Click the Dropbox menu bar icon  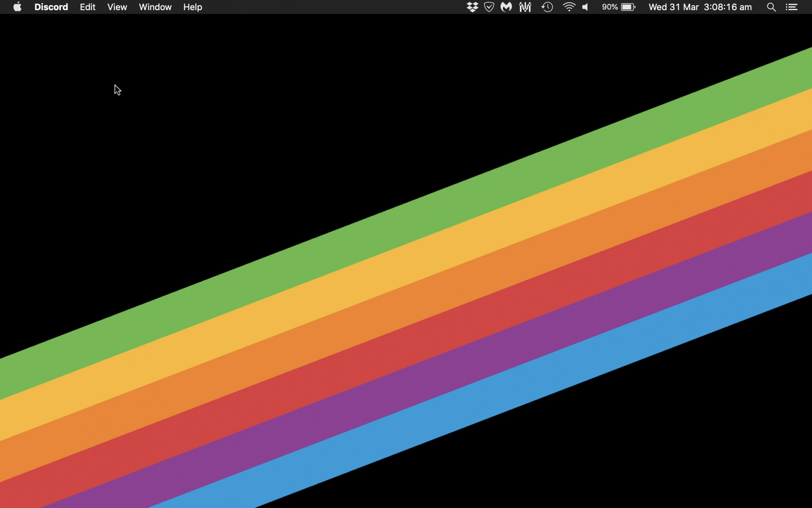[x=472, y=7]
